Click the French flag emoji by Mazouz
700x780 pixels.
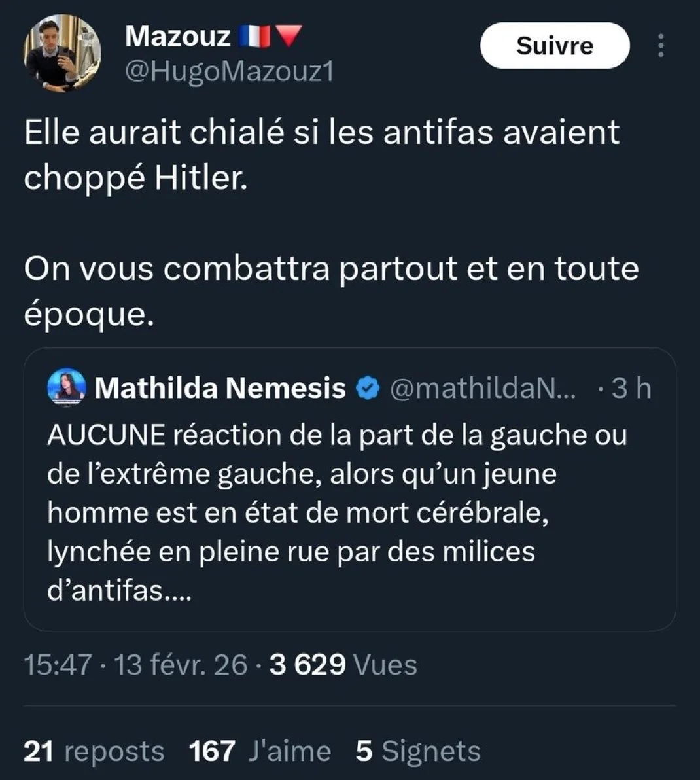pos(254,37)
